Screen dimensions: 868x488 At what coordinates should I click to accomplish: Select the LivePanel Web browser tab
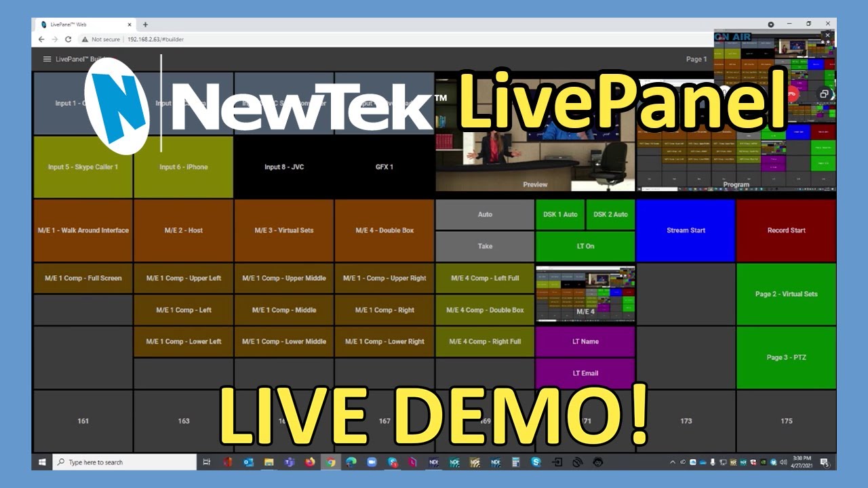85,24
